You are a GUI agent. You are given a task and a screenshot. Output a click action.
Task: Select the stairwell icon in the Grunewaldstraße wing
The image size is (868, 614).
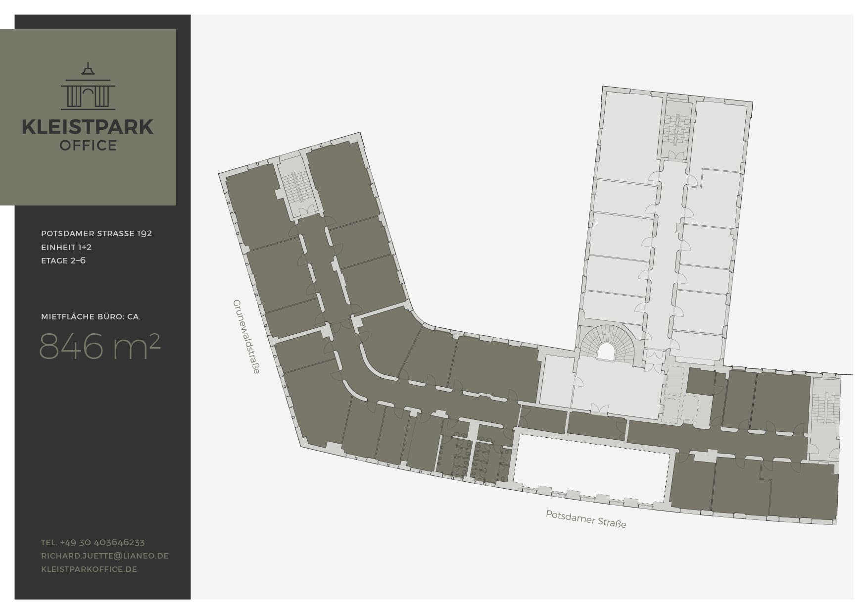pos(296,187)
